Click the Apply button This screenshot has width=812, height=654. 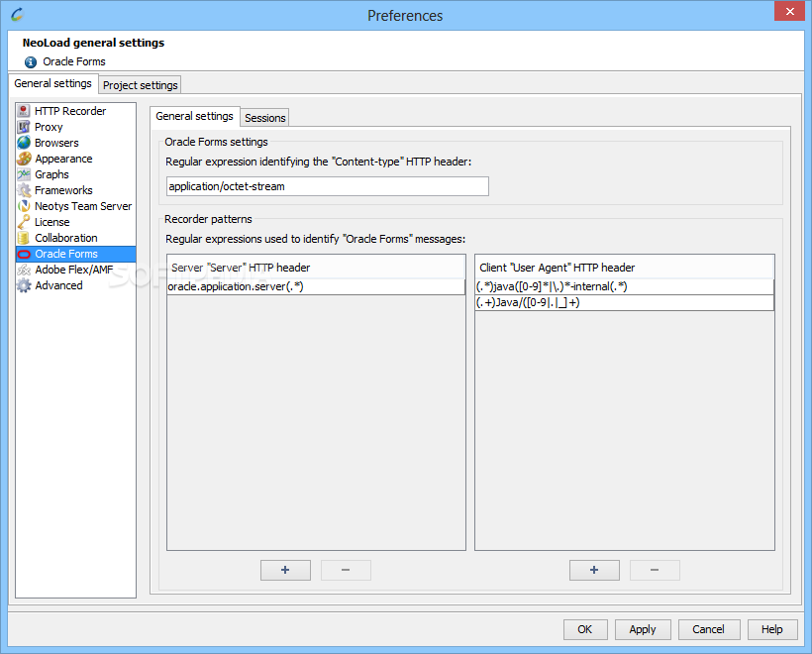[643, 629]
